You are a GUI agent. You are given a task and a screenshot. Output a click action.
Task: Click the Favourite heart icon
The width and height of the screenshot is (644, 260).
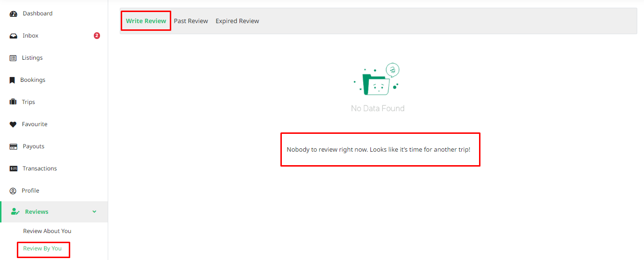13,124
